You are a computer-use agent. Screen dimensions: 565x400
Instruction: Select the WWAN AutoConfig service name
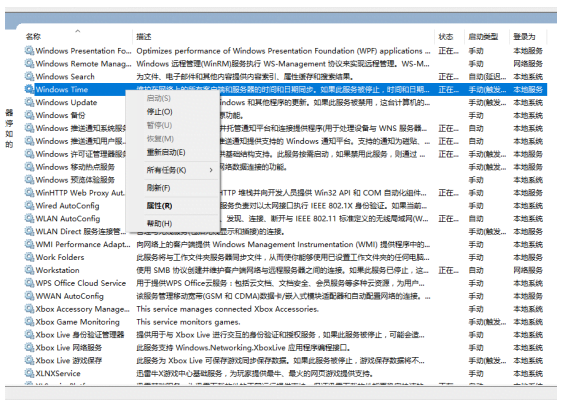coord(70,296)
